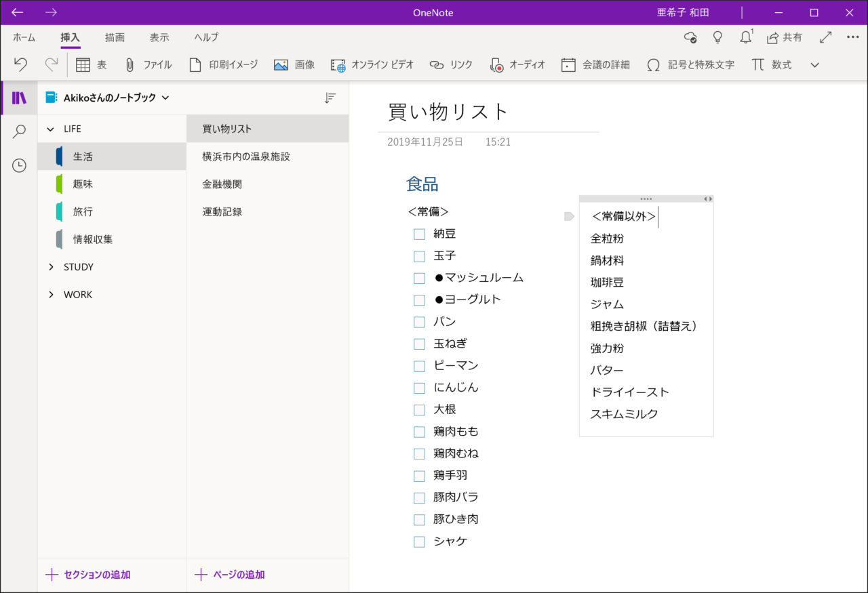Open the ホーム tab
868x593 pixels.
(24, 37)
